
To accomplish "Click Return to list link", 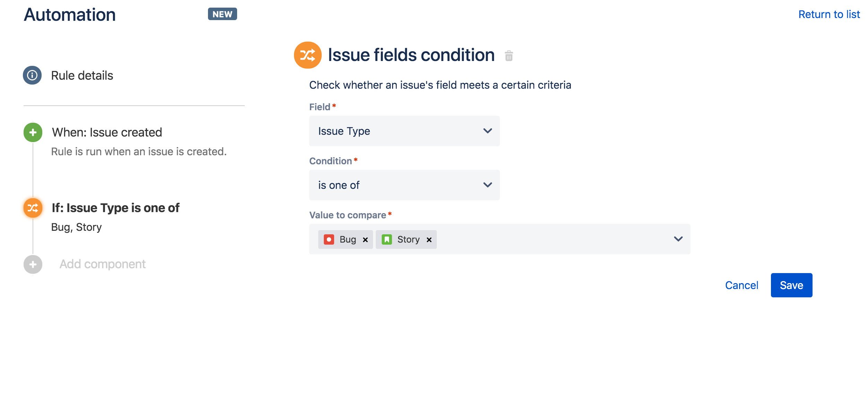I will click(x=829, y=14).
